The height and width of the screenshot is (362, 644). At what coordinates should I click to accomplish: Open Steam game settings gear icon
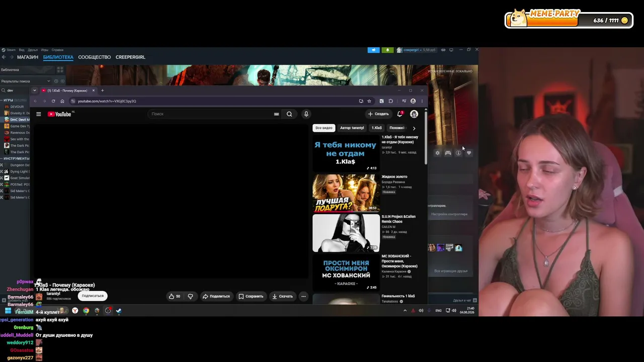coord(437,153)
